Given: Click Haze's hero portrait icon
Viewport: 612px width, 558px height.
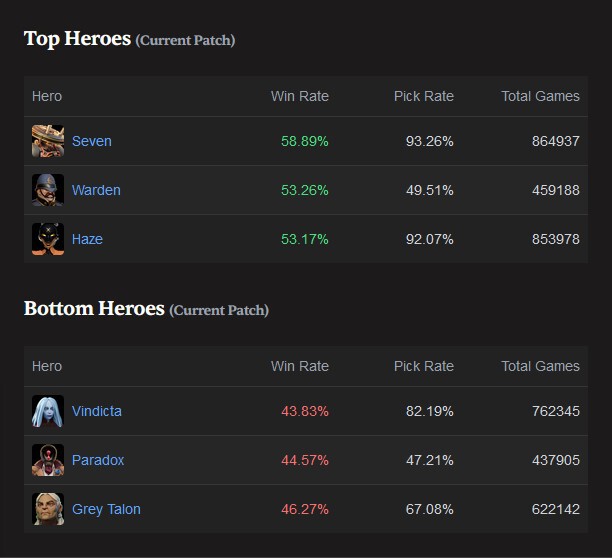Looking at the screenshot, I should [48, 239].
